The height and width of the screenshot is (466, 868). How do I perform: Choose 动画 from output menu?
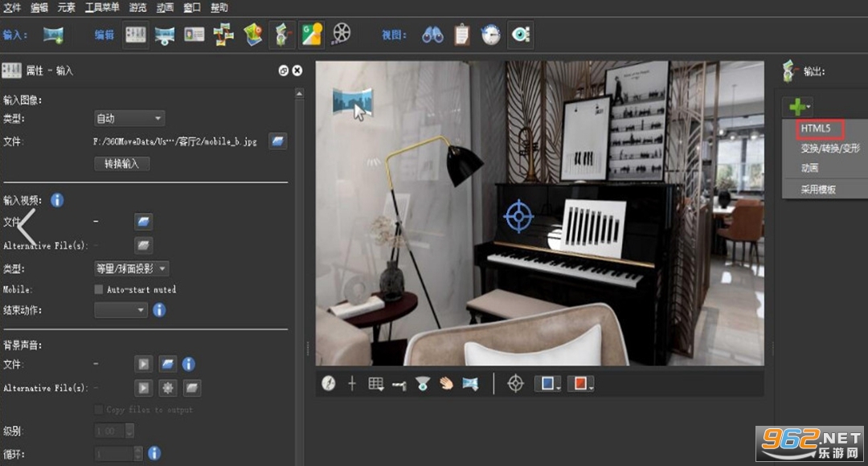tap(809, 168)
